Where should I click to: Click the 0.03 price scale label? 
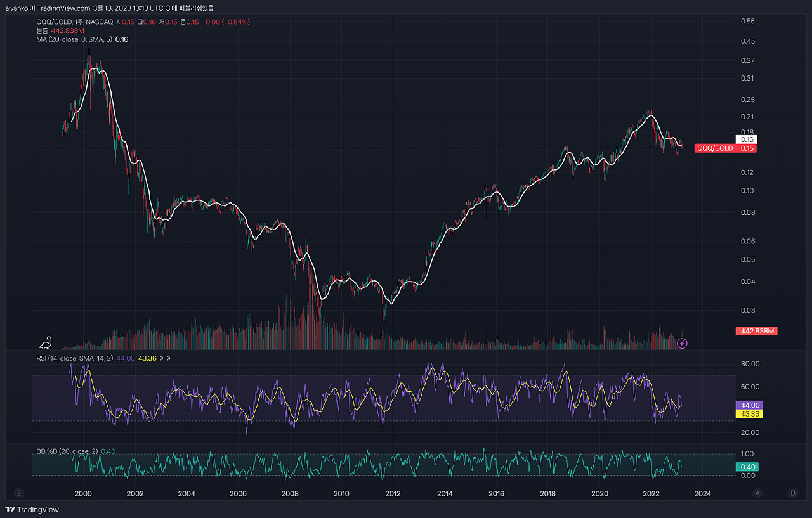747,310
